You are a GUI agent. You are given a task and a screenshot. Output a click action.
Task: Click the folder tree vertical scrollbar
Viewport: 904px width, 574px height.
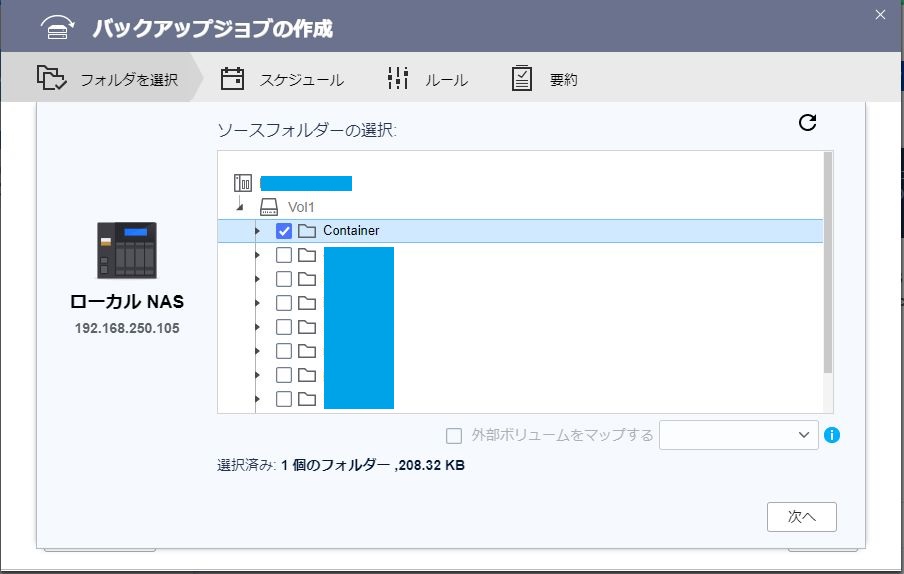click(828, 263)
